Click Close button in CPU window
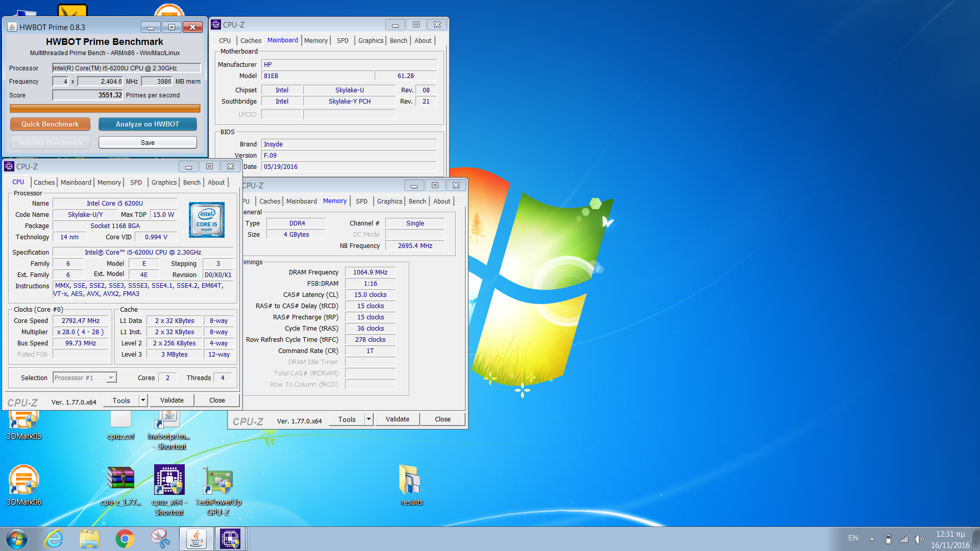 [x=217, y=400]
